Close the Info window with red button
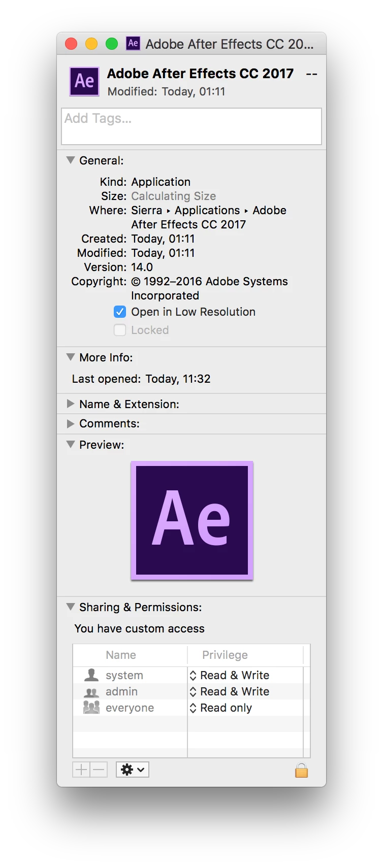Screen dimensions: 383x868 point(71,44)
